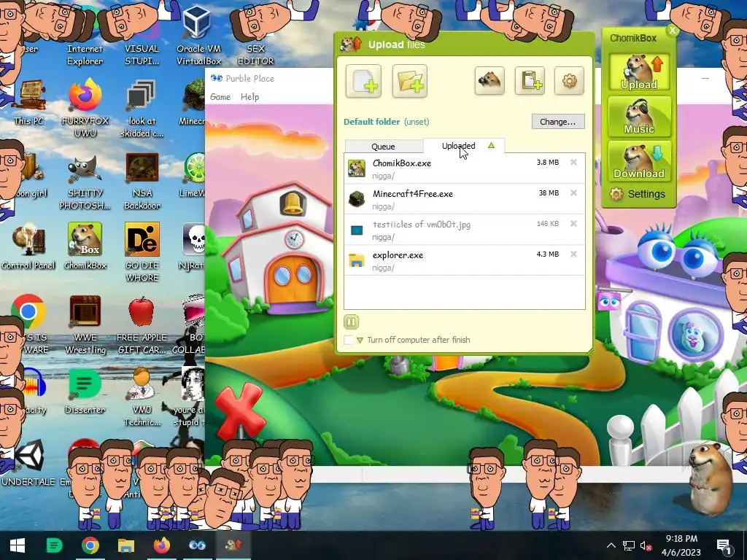Click the pause uploads button
This screenshot has width=747, height=560.
(x=351, y=322)
